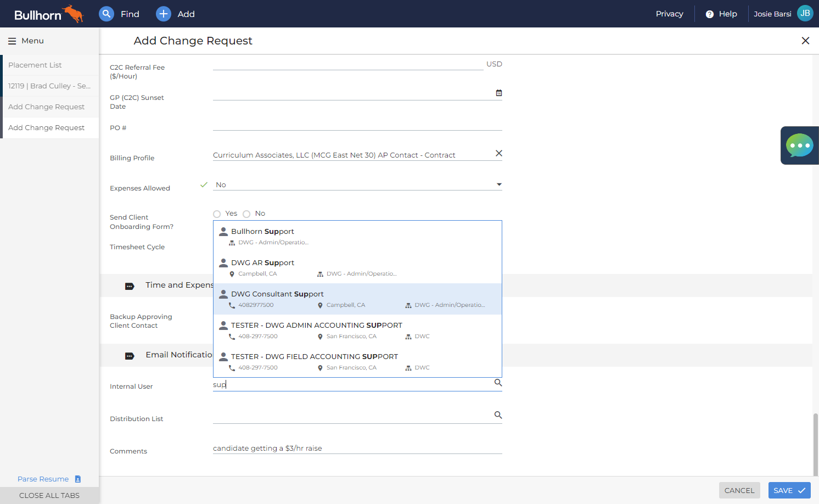
Task: Click the Bullhorn logo
Action: point(48,14)
